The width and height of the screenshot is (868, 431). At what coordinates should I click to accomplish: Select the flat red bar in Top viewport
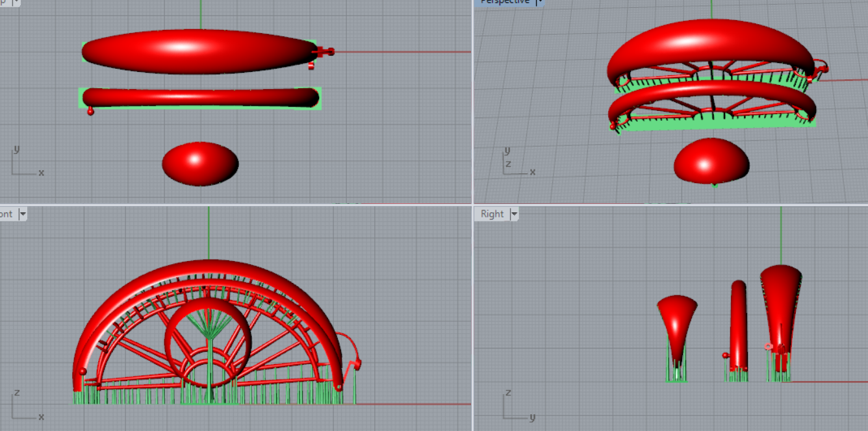coord(200,97)
